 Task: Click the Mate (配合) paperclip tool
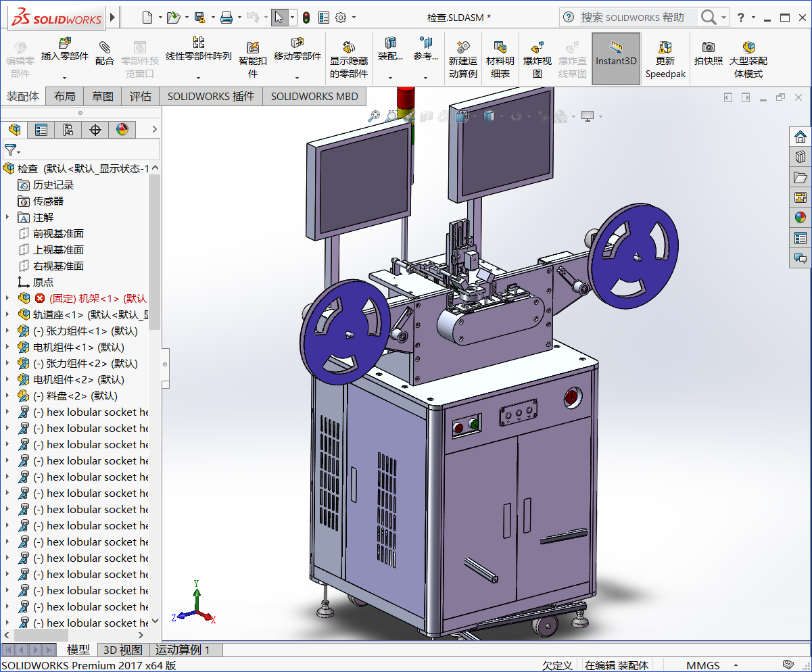click(105, 53)
